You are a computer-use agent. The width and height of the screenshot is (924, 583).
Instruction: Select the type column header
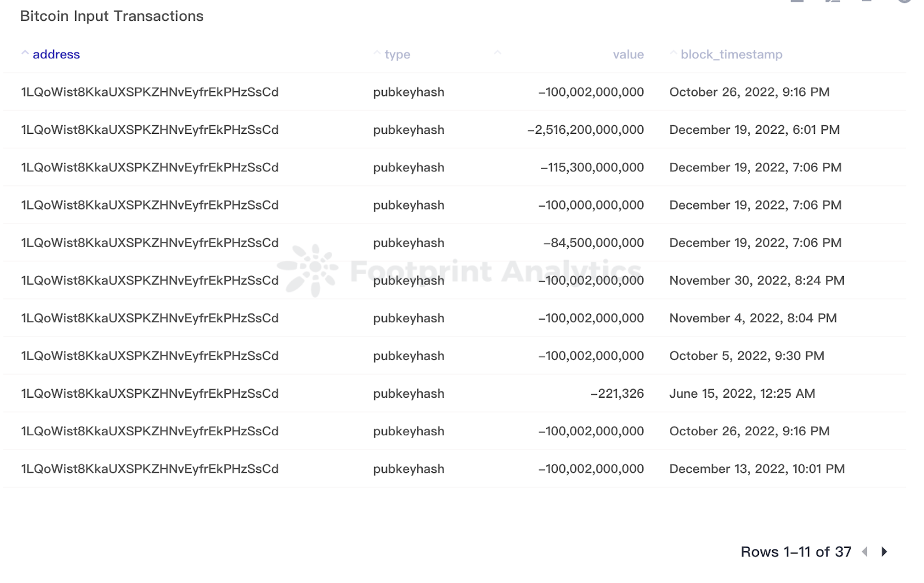click(396, 54)
